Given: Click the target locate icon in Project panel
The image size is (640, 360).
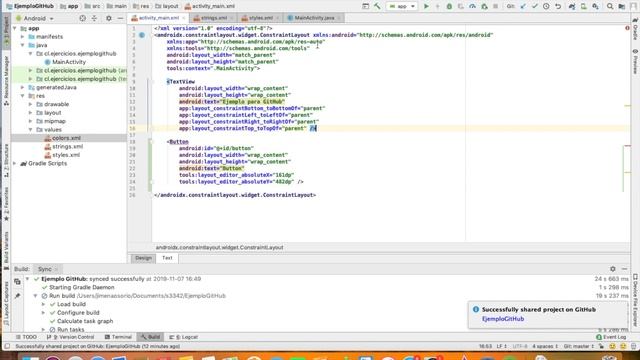Looking at the screenshot, I should pyautogui.click(x=82, y=18).
